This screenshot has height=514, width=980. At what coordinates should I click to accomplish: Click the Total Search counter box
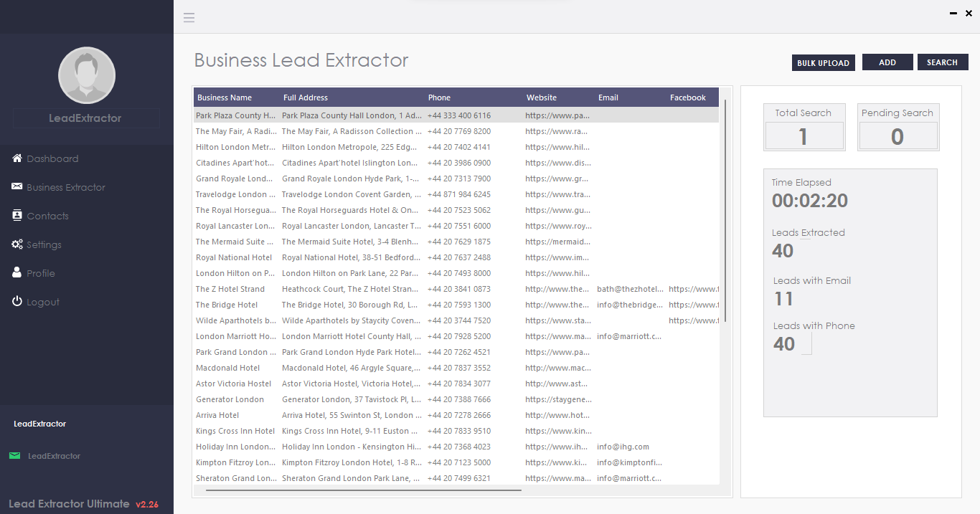pyautogui.click(x=804, y=128)
